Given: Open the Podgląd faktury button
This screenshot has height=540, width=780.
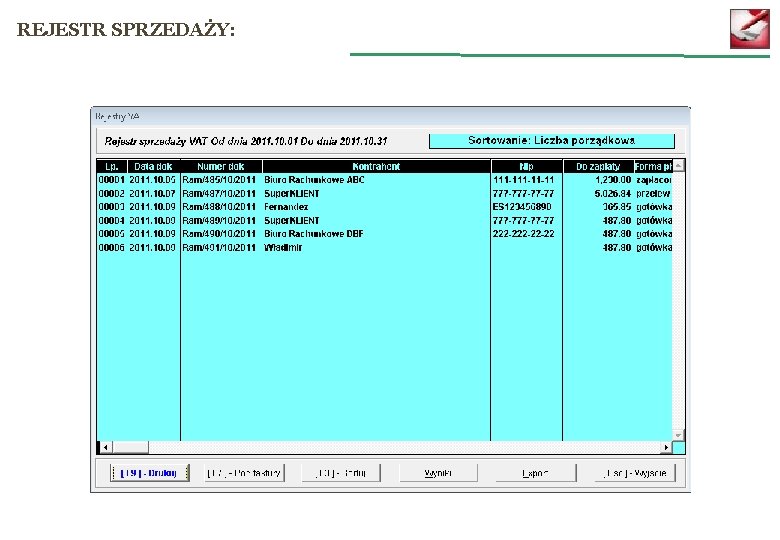Looking at the screenshot, I should tap(244, 473).
